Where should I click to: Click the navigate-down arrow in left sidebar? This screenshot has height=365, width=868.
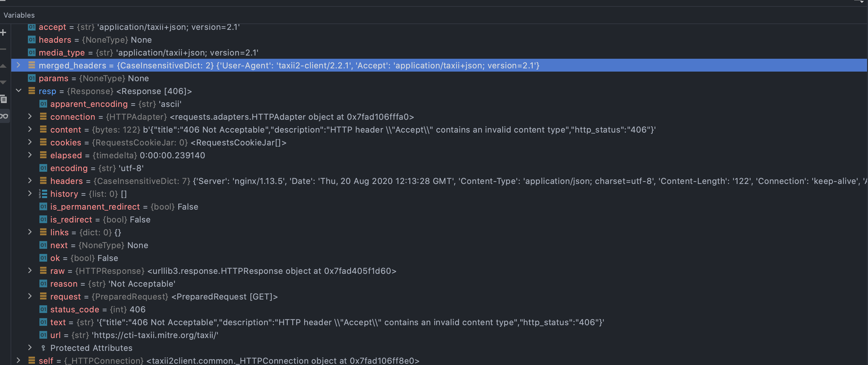click(x=4, y=82)
